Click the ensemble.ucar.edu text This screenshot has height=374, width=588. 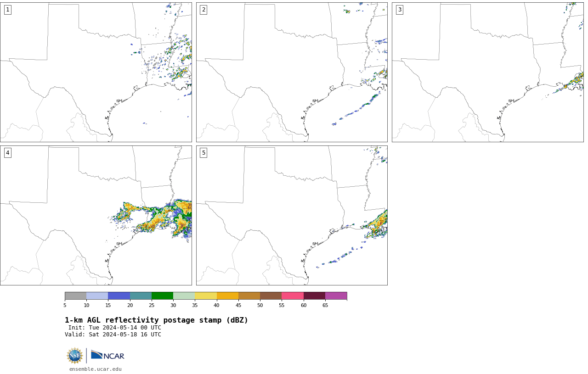coord(96,369)
